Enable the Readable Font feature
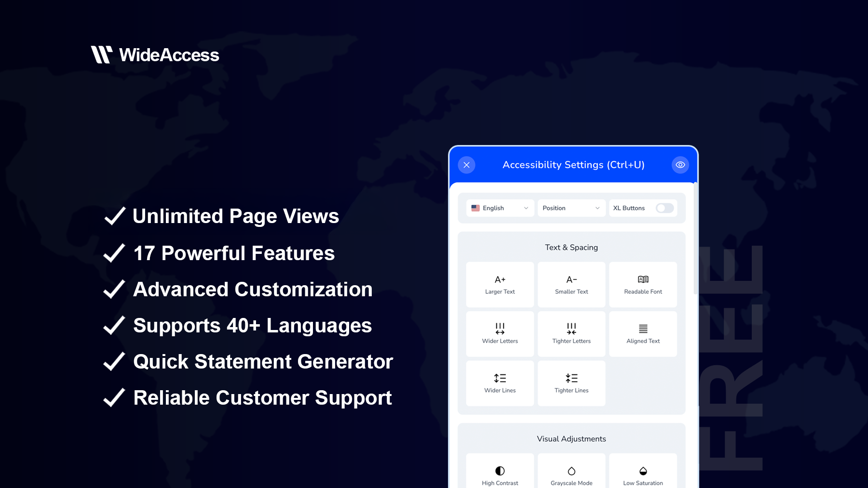Screen dimensions: 868x488 tap(643, 284)
